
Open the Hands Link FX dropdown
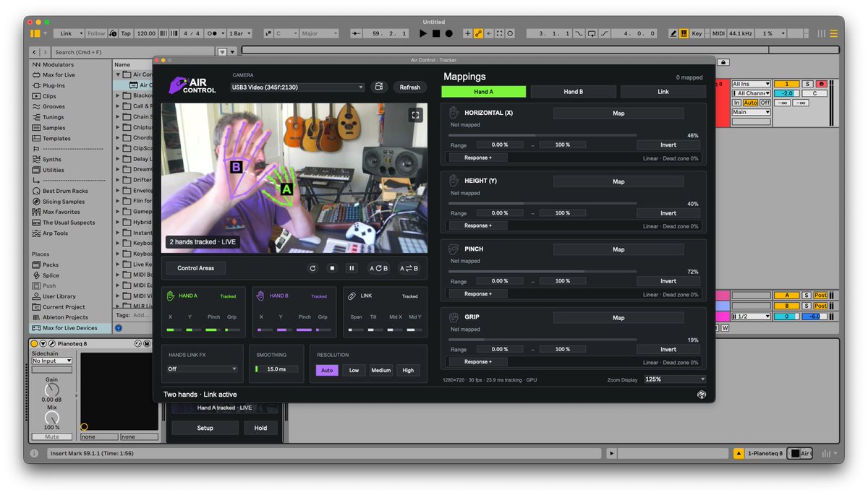pyautogui.click(x=202, y=369)
